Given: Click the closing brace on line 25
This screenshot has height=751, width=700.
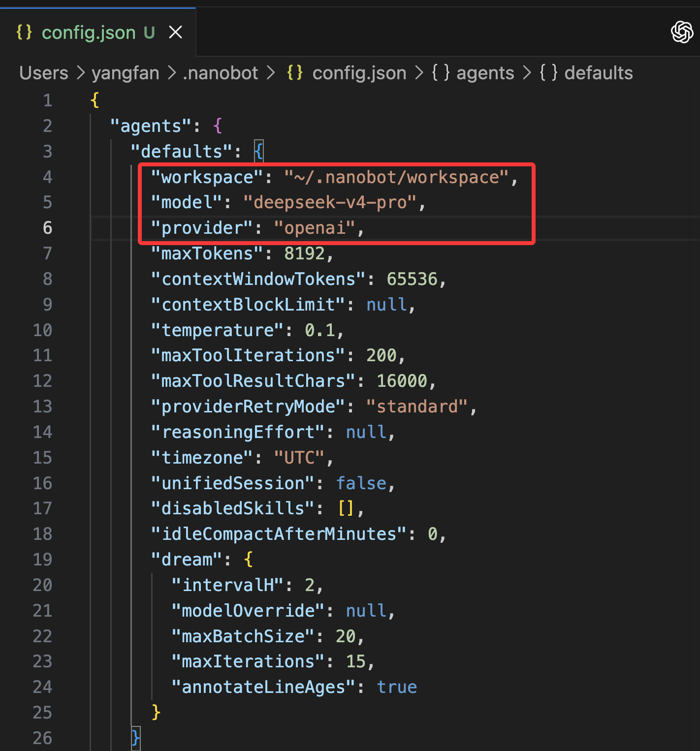Looking at the screenshot, I should [156, 713].
